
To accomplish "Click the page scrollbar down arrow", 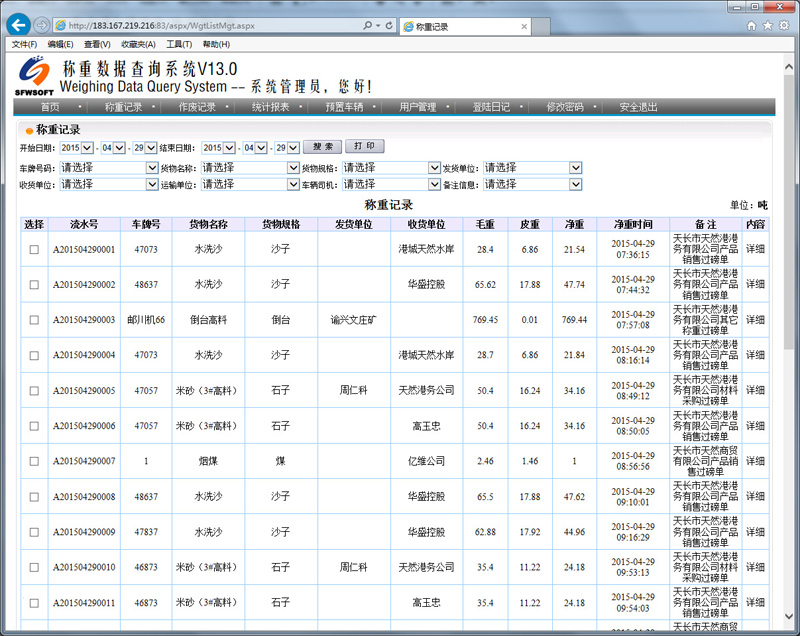I will tap(789, 617).
